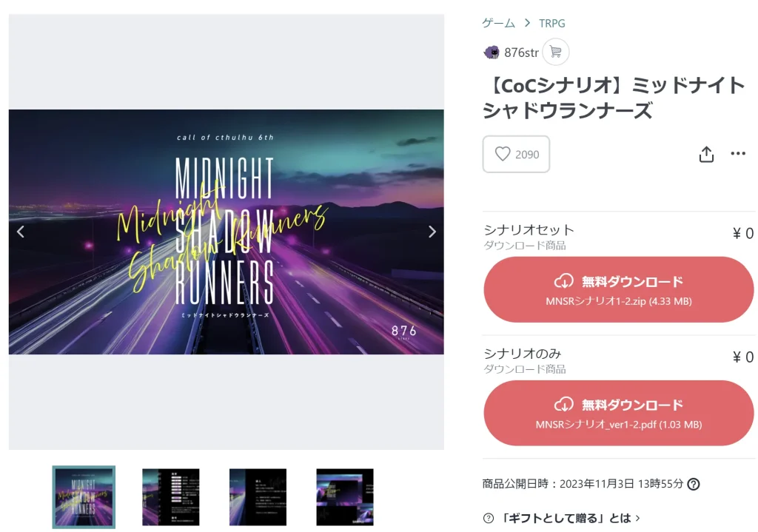Click the help question mark beside publish date
Screen dimensions: 758x532
[x=694, y=484]
